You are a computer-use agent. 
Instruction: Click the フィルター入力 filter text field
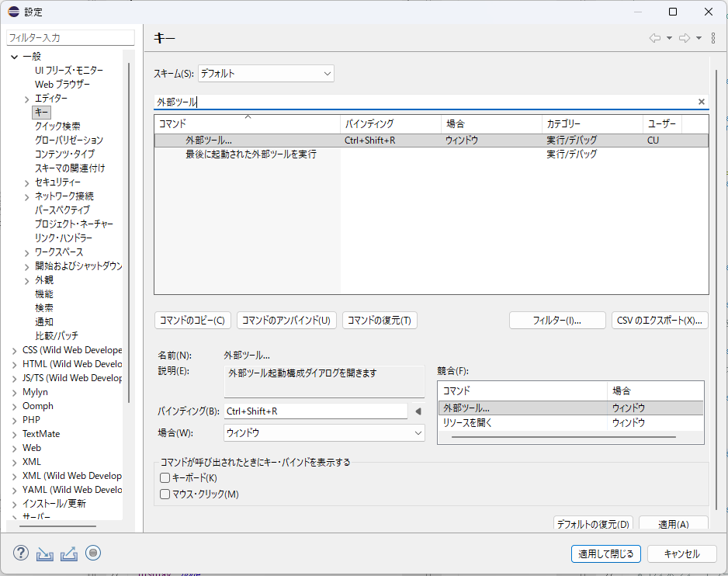(71, 37)
